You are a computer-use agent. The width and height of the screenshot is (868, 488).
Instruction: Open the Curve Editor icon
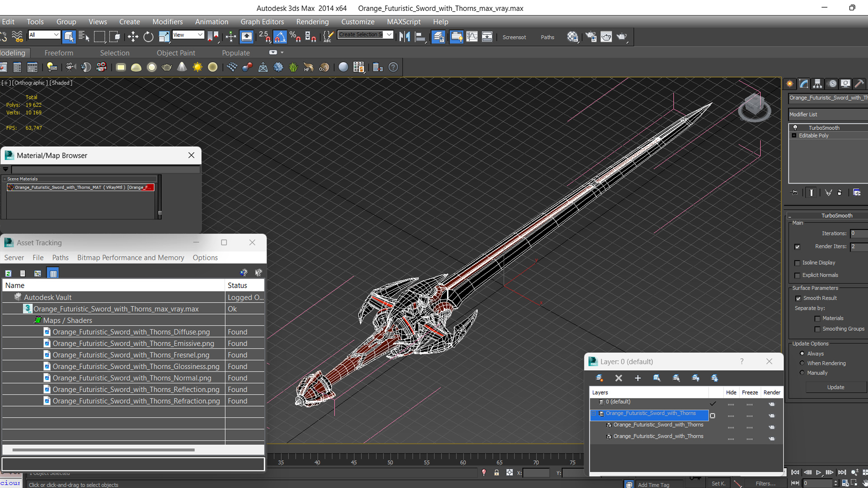click(472, 37)
